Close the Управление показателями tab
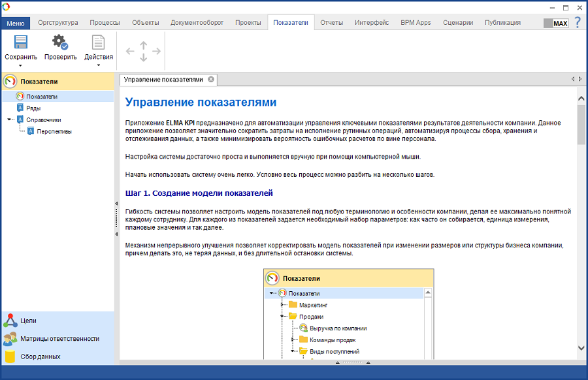This screenshot has height=380, width=588. coord(211,80)
